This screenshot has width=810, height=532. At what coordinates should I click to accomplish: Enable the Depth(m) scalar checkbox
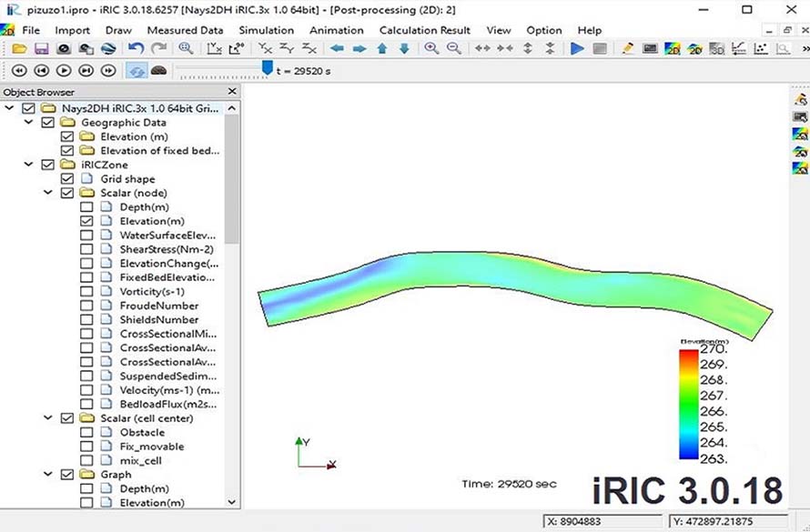pos(86,207)
